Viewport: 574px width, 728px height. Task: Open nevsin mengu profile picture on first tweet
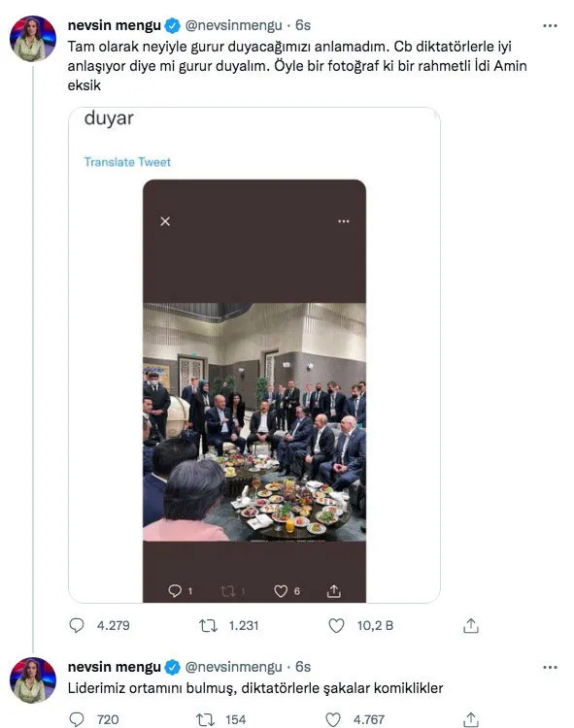click(32, 39)
